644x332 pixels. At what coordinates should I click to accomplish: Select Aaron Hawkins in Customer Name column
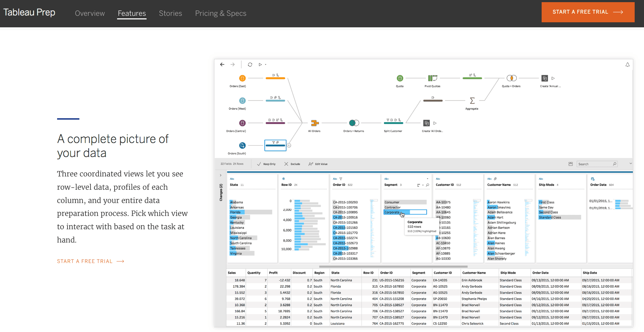pos(499,202)
